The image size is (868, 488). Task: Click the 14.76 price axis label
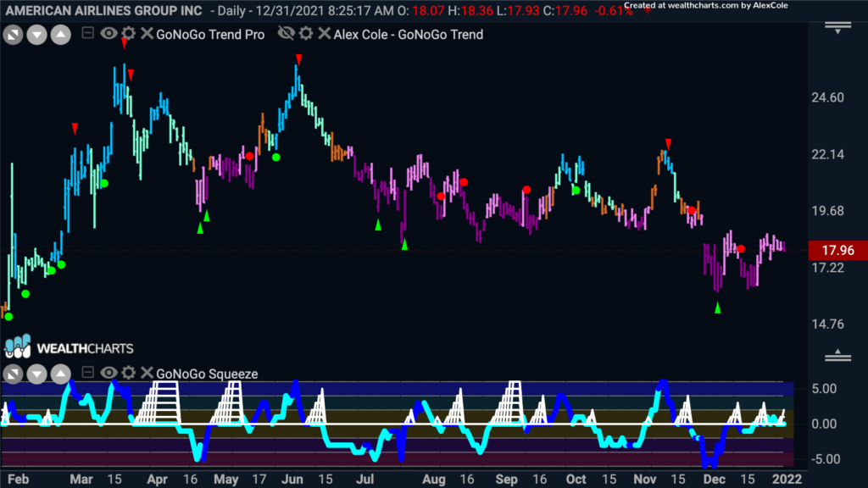827,324
